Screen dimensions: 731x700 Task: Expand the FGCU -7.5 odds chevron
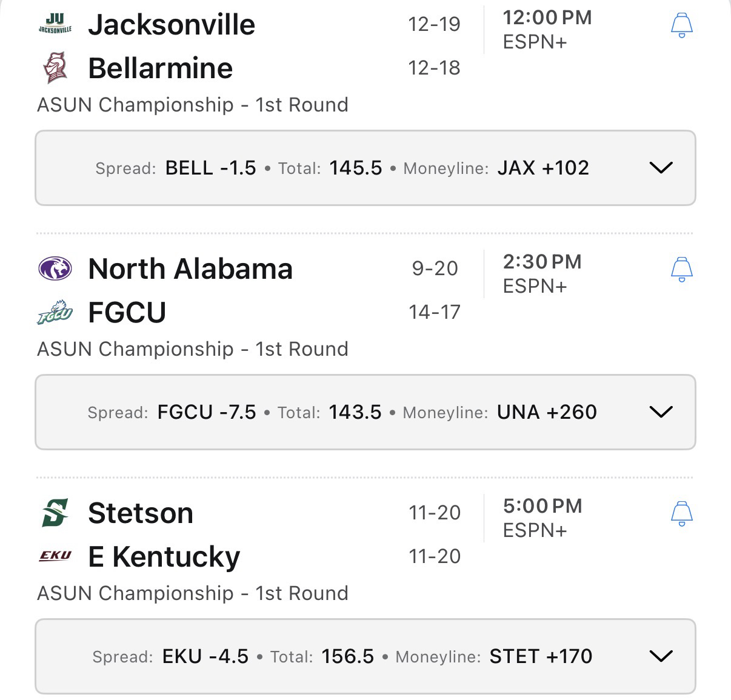661,412
